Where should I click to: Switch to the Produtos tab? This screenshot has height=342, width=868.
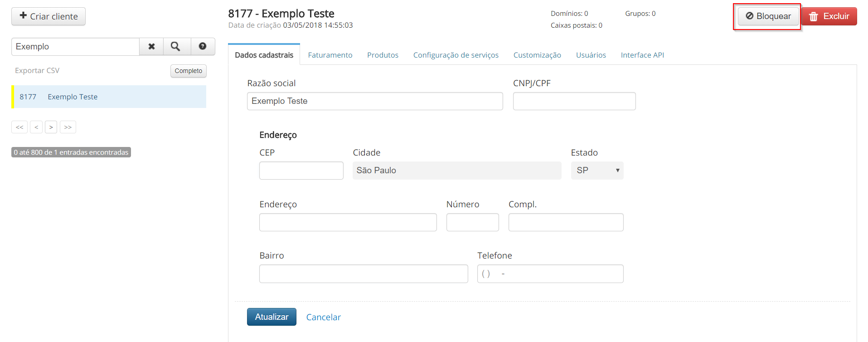383,55
